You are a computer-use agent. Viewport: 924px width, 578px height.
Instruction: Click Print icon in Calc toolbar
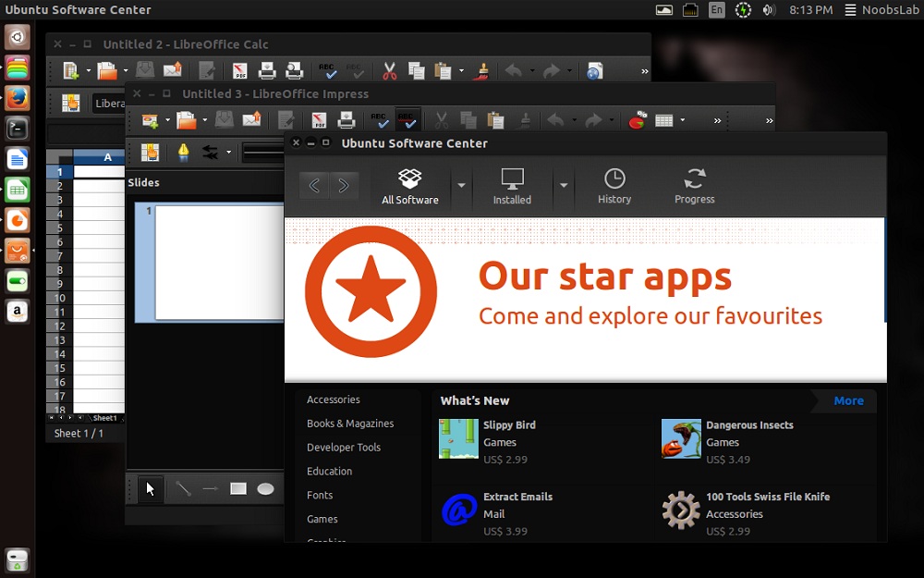pyautogui.click(x=267, y=71)
